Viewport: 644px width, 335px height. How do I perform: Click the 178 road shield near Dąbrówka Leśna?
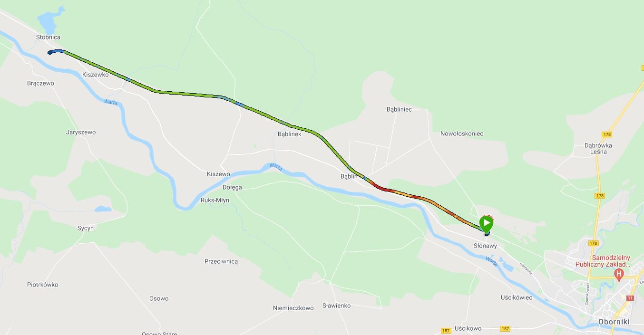(606, 134)
